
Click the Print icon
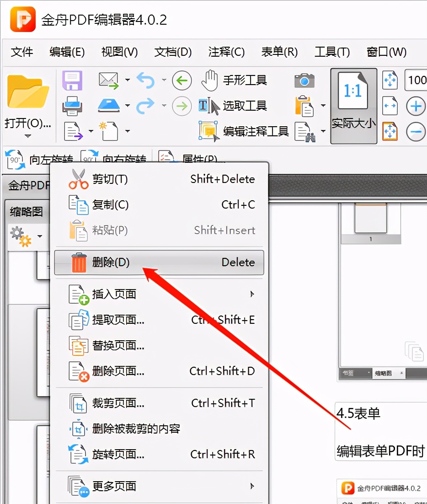click(x=72, y=106)
